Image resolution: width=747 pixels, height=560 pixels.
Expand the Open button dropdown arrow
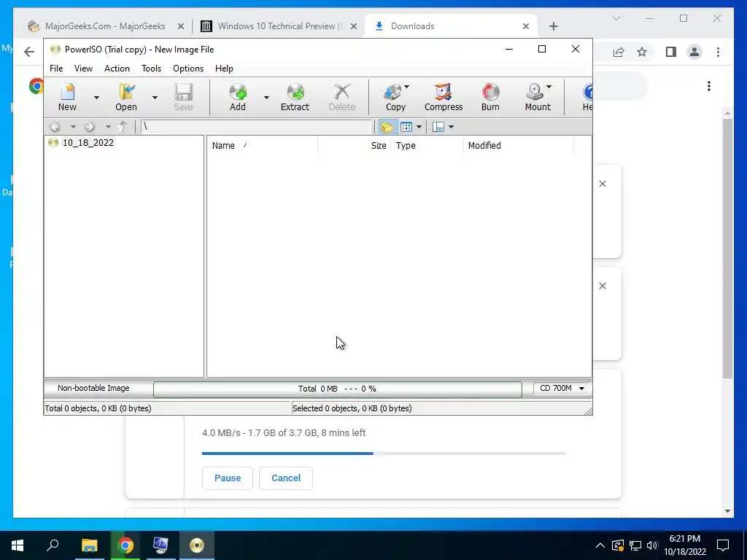(x=155, y=97)
